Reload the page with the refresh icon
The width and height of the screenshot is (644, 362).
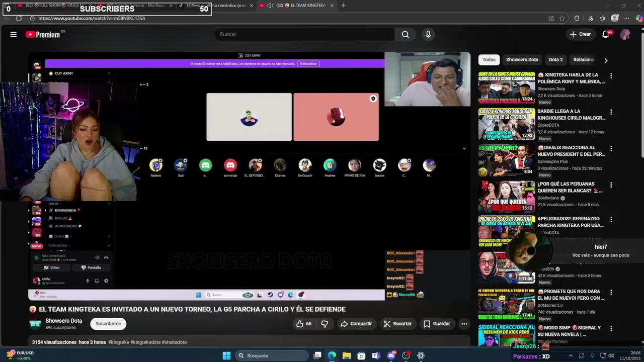[19, 18]
